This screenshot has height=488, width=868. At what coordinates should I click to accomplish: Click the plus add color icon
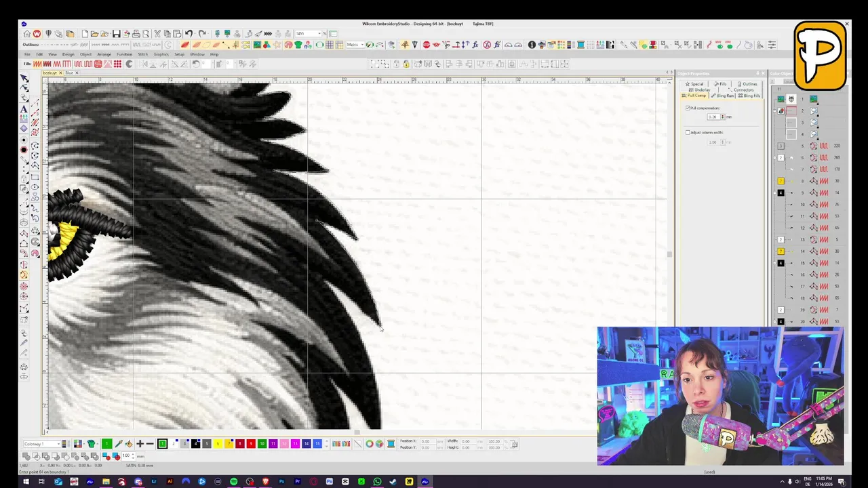[140, 444]
